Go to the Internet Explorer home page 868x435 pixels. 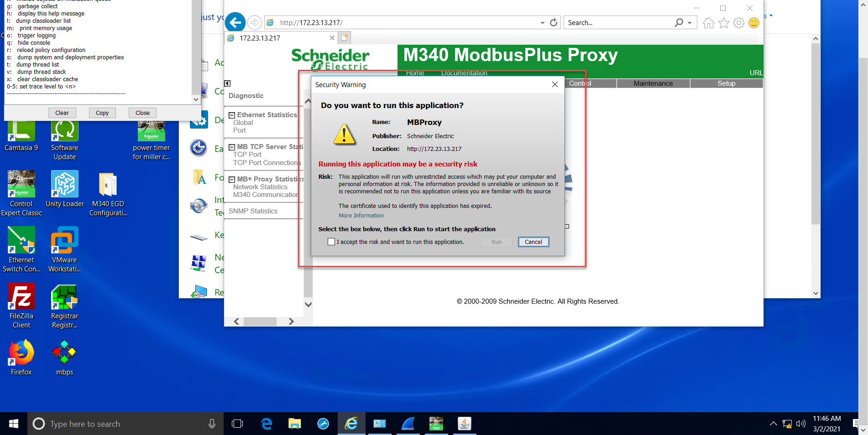708,23
